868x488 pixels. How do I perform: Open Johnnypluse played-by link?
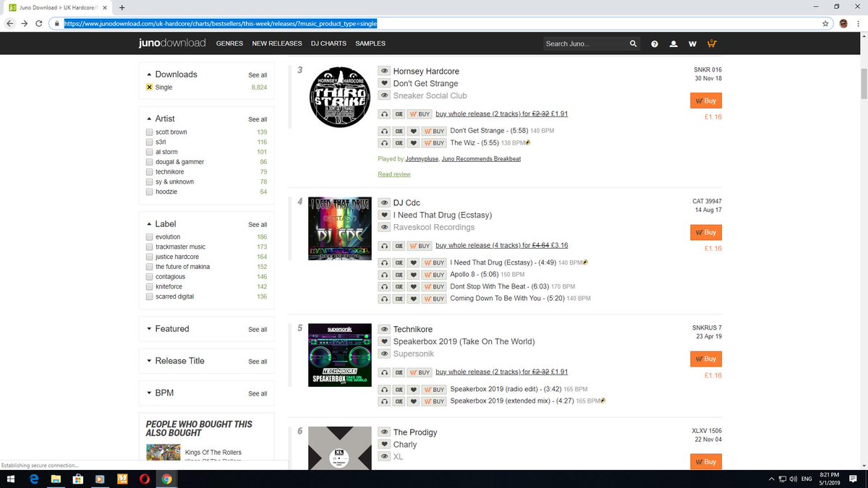(x=422, y=158)
